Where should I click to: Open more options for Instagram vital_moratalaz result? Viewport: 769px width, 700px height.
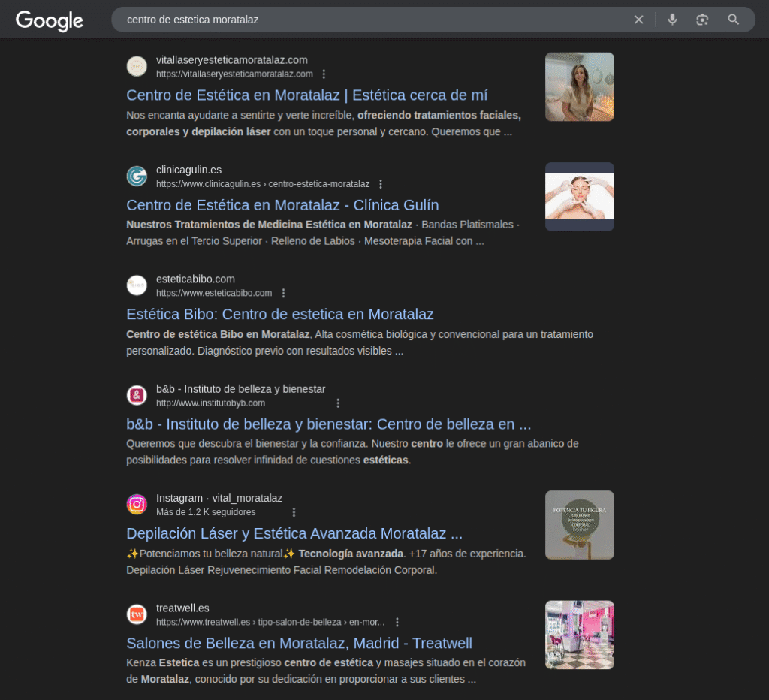coord(294,512)
